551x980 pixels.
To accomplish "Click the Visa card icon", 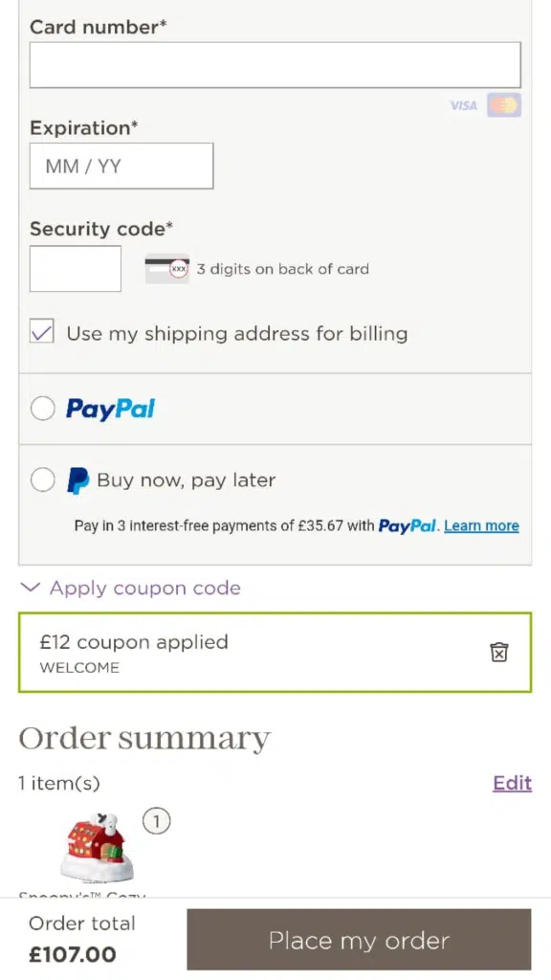I will (463, 105).
